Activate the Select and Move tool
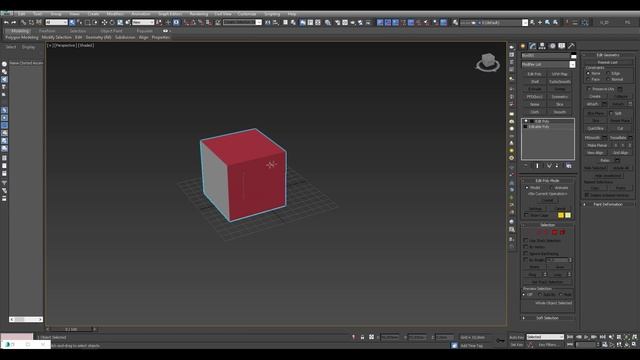The height and width of the screenshot is (360, 640). (x=104, y=22)
